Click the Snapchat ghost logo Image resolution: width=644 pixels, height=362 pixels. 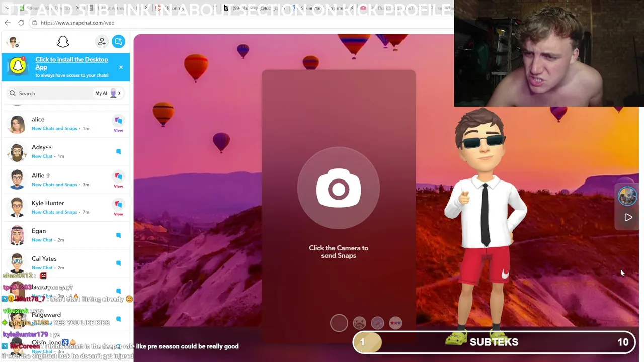[x=63, y=42]
